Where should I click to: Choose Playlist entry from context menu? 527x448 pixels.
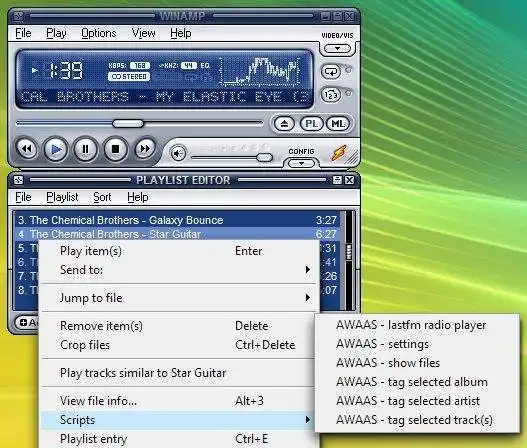tap(179, 439)
